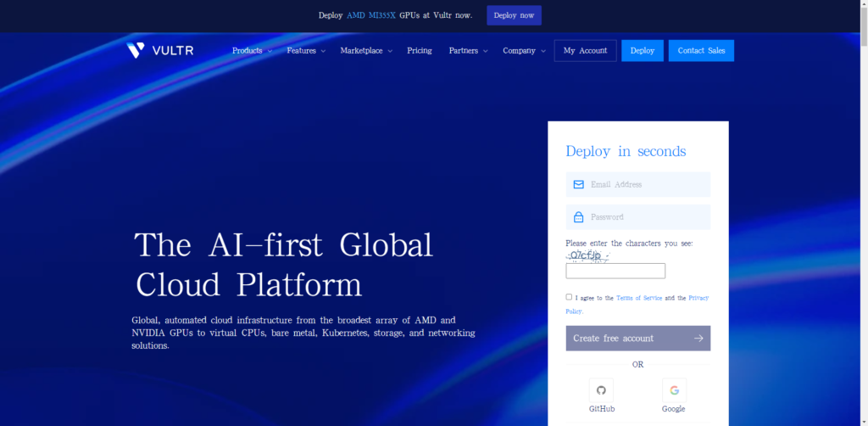868x426 pixels.
Task: Open the Marketplace dropdown menu
Action: pyautogui.click(x=366, y=51)
